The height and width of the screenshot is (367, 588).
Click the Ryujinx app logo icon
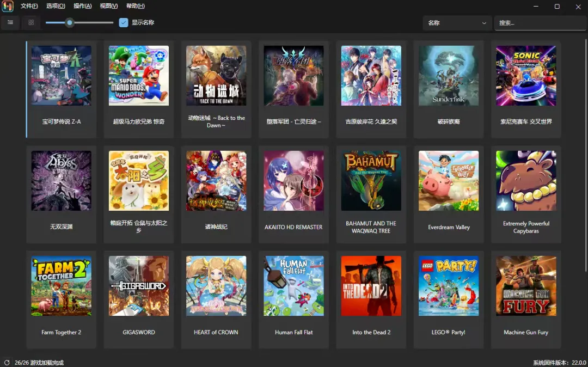tap(8, 6)
